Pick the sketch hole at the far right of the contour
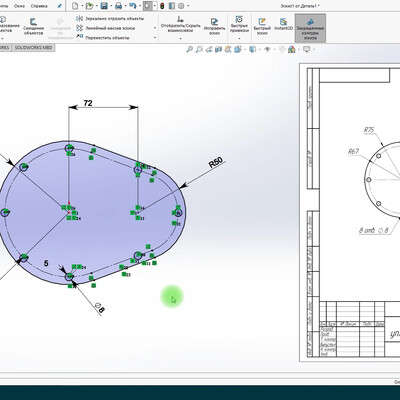The width and height of the screenshot is (400, 400). [x=179, y=213]
